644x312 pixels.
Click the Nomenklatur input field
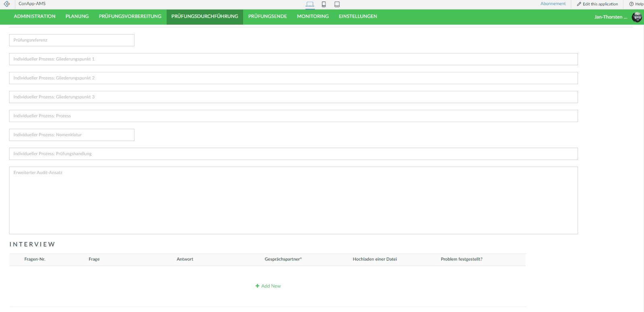tap(72, 135)
